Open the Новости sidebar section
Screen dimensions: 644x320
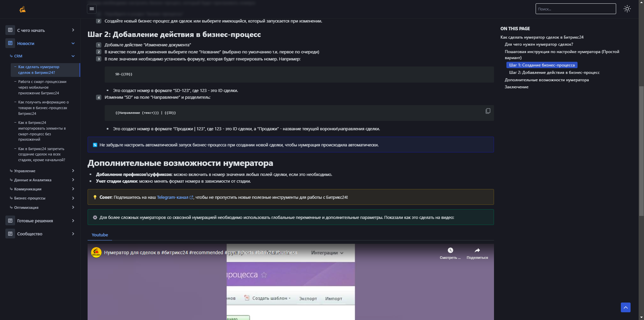(x=26, y=43)
